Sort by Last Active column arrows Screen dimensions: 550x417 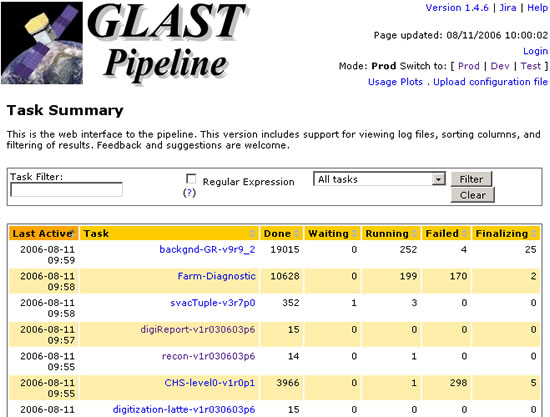[73, 233]
